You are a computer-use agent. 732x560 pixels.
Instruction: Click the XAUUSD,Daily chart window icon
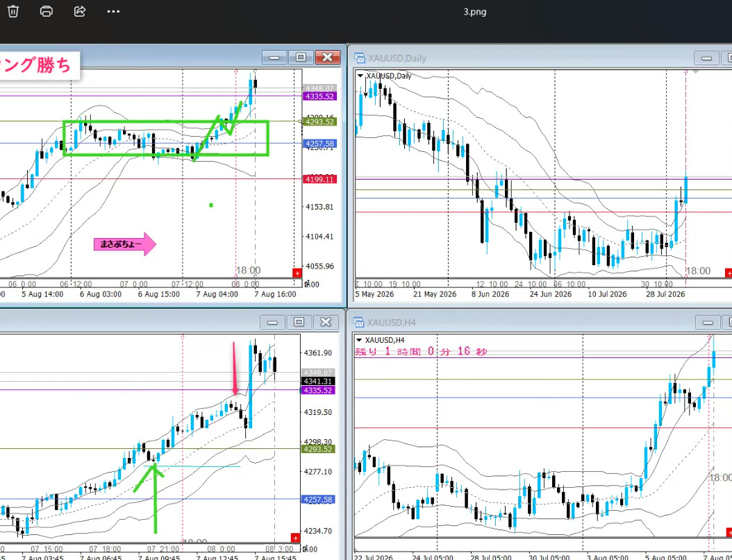(360, 58)
